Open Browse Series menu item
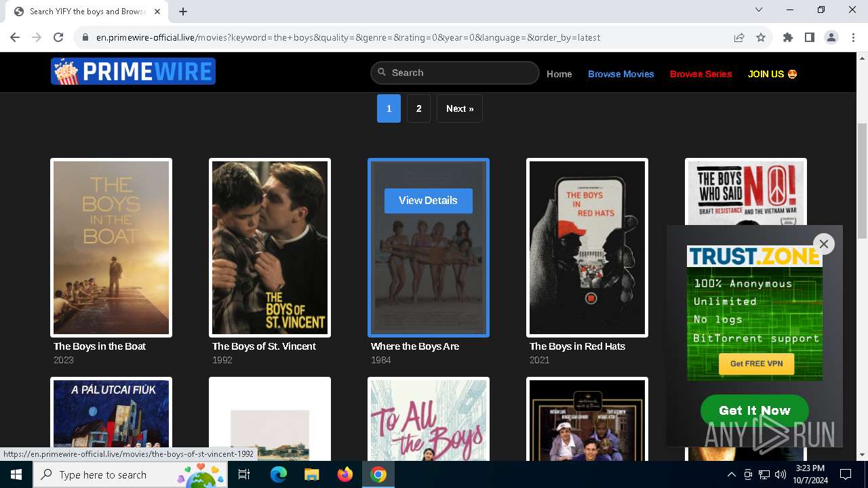Screen dimensions: 868x488 point(701,74)
